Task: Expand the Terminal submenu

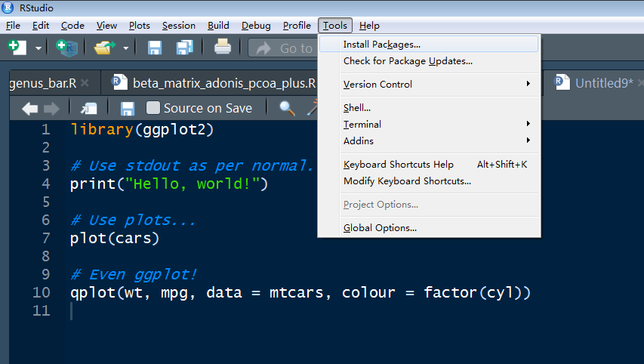Action: click(428, 124)
